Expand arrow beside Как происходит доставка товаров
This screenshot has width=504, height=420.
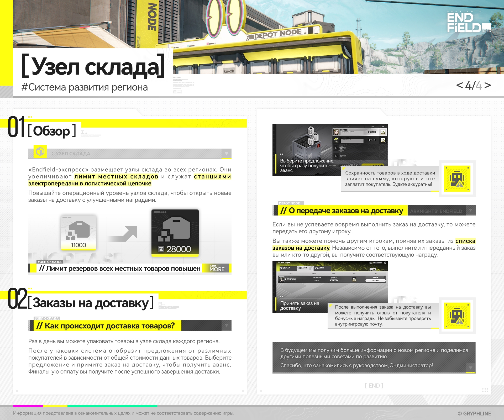pyautogui.click(x=226, y=325)
